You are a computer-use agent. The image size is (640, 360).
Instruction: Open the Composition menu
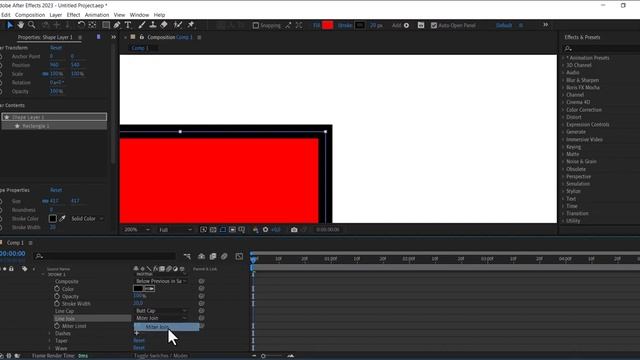(30, 15)
